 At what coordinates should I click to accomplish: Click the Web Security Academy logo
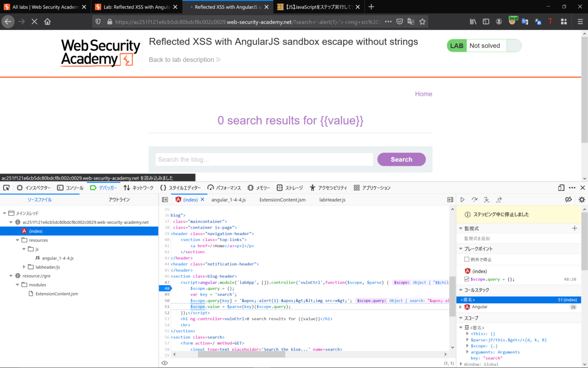pos(100,53)
